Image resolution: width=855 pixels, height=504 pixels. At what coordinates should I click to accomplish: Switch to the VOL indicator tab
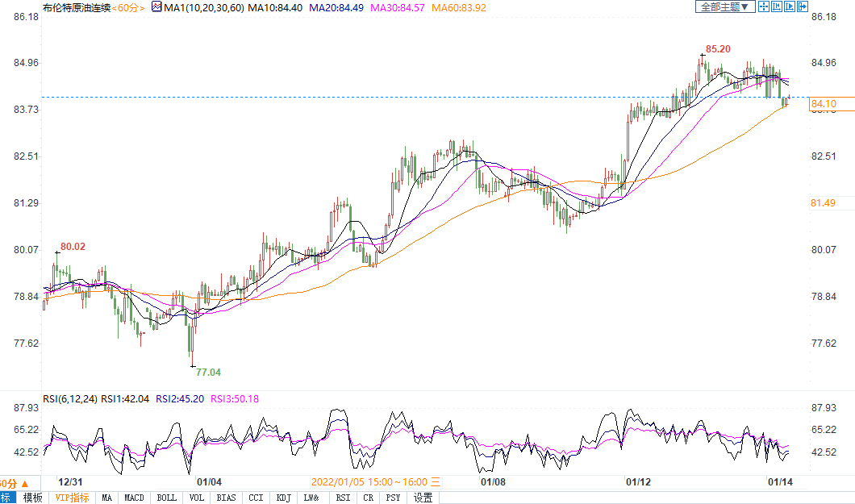196,498
